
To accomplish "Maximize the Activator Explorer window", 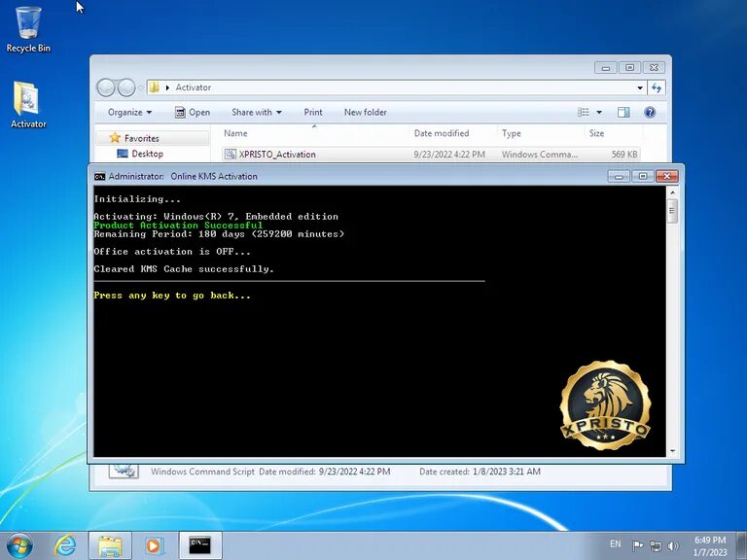I will 629,68.
